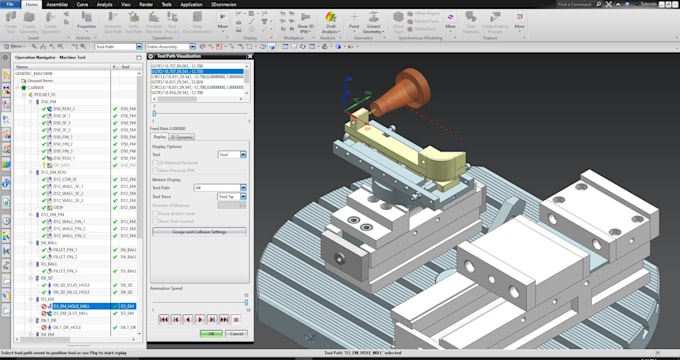Viewport: 680px width, 360px height.
Task: Collapse the D50_FM tree node
Action: click(31, 101)
